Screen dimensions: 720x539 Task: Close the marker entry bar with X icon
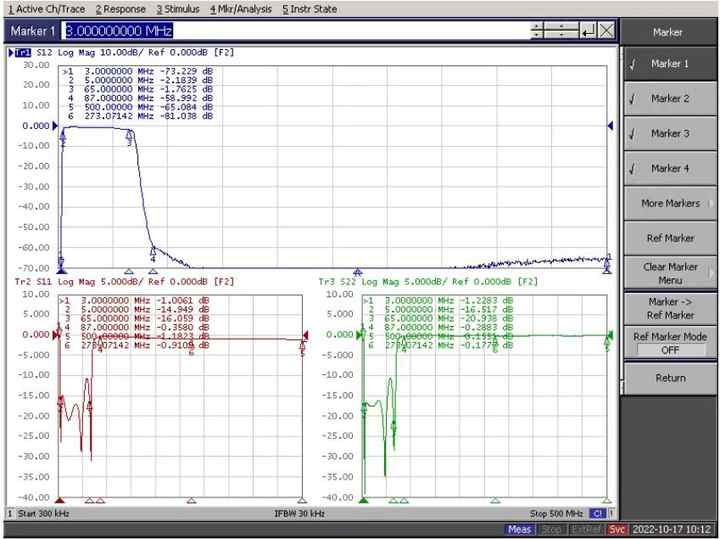click(606, 31)
